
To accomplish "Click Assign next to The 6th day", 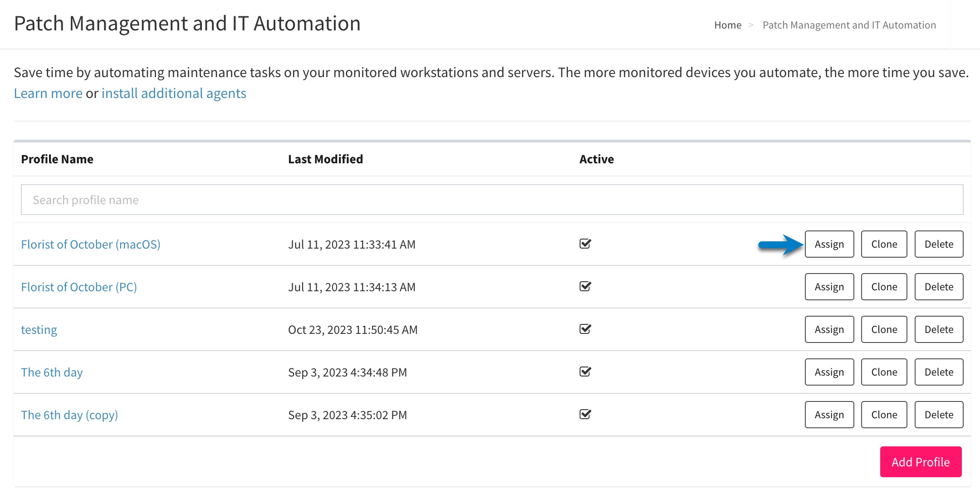I will (x=829, y=372).
